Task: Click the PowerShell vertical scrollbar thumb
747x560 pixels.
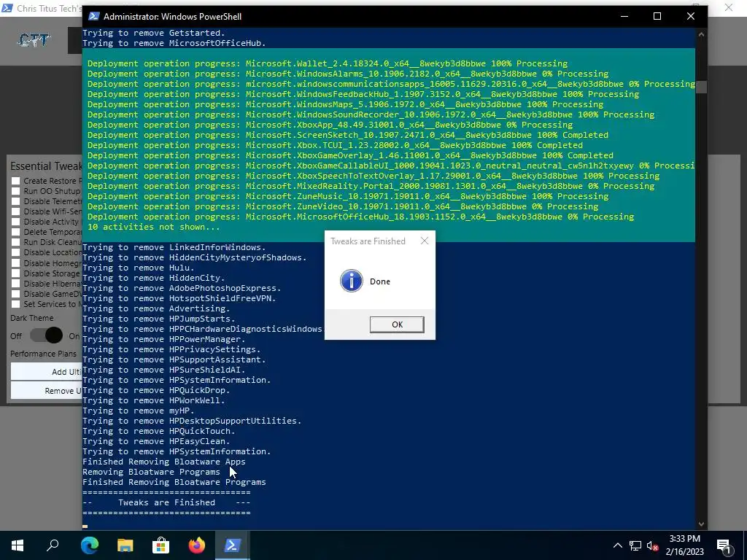Action: pyautogui.click(x=701, y=87)
